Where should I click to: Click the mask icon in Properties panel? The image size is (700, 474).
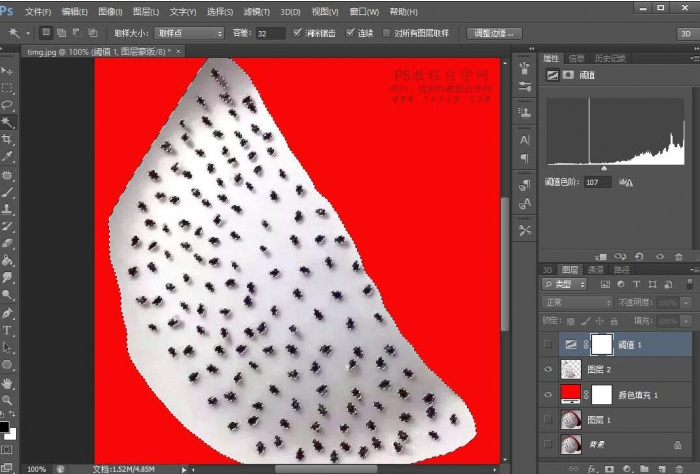[569, 75]
